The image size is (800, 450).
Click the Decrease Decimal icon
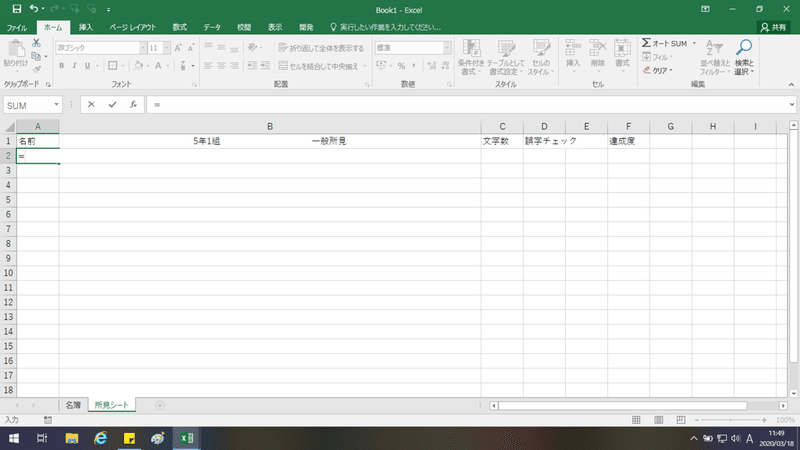click(445, 66)
